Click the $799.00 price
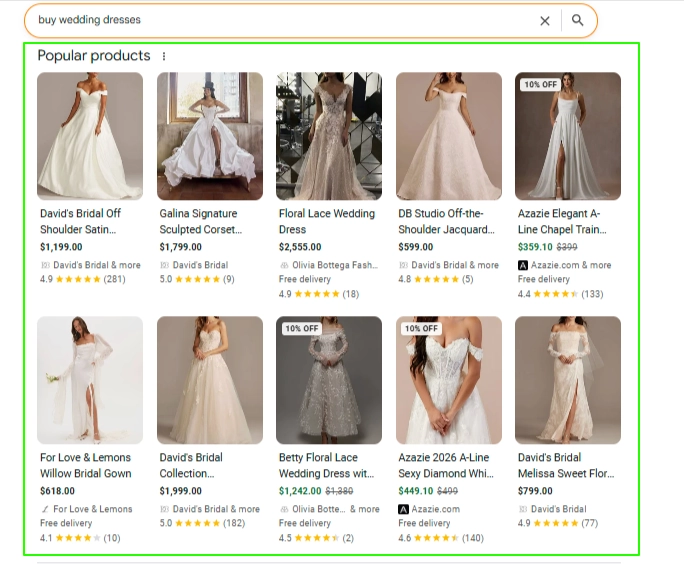The height and width of the screenshot is (564, 684). (x=535, y=491)
